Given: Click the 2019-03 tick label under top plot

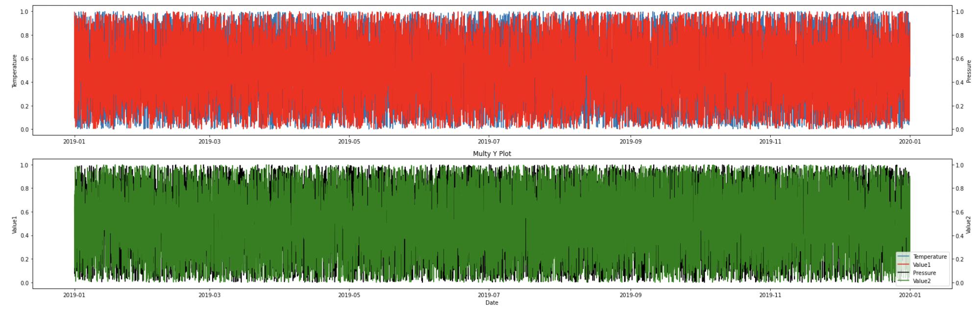Looking at the screenshot, I should 210,141.
